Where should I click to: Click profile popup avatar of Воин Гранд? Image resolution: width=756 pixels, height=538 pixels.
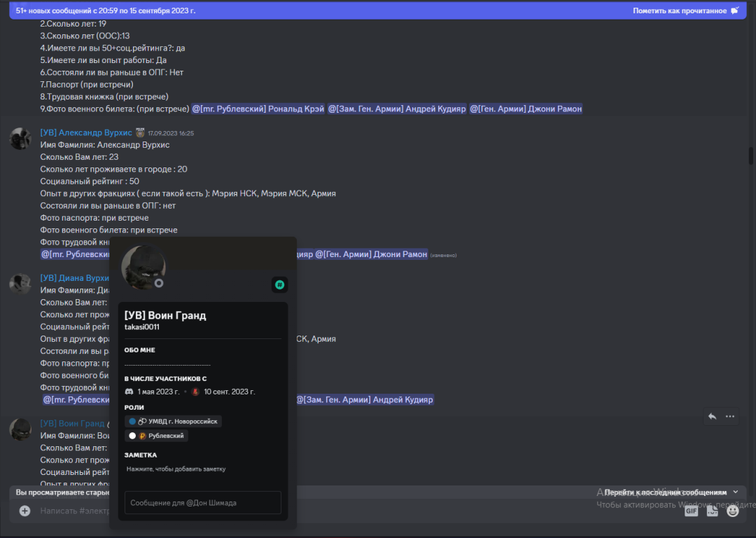tap(143, 267)
